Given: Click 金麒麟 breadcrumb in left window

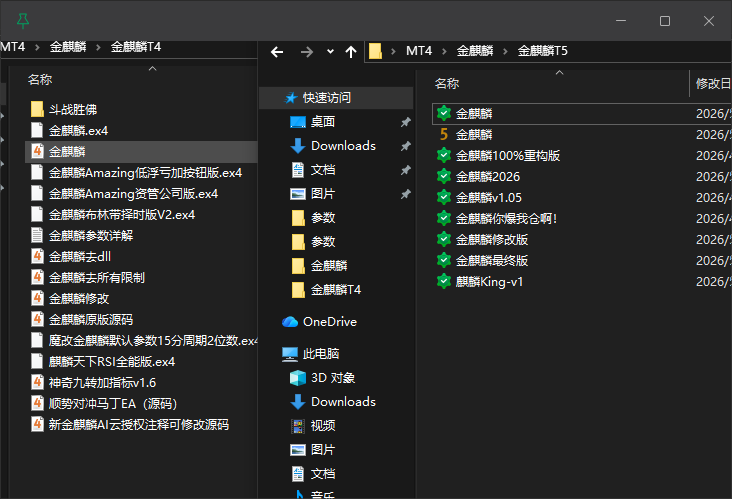Looking at the screenshot, I should 68,47.
